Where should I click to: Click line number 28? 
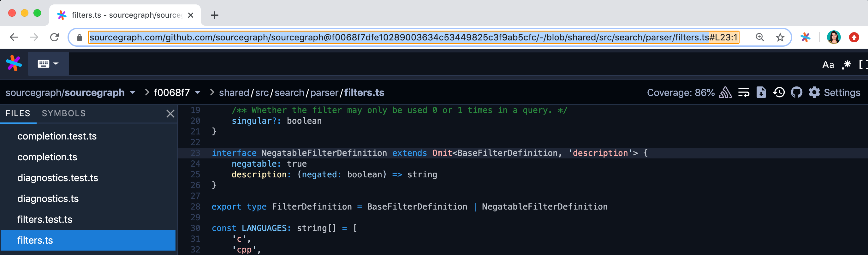[195, 206]
